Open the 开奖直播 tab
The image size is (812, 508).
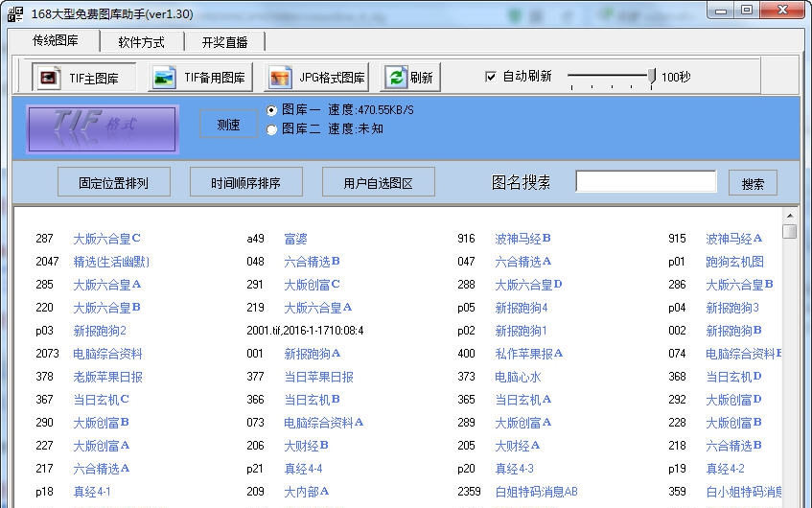(224, 42)
